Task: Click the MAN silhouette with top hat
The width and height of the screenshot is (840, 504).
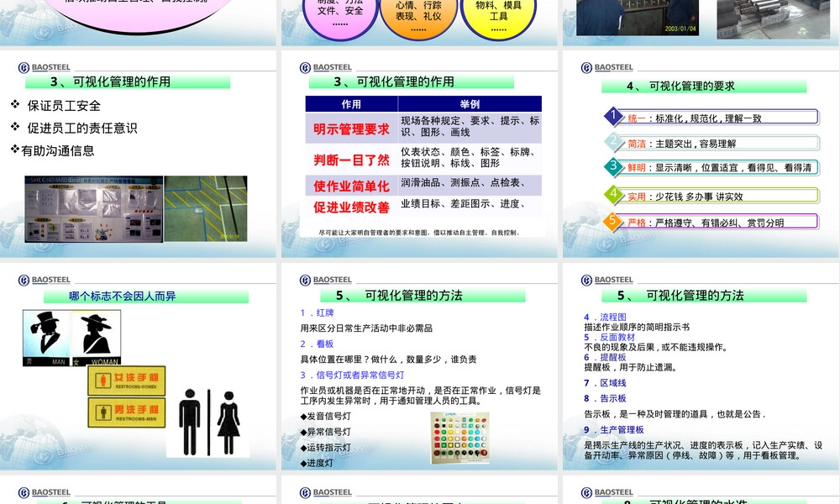Action: (x=46, y=338)
